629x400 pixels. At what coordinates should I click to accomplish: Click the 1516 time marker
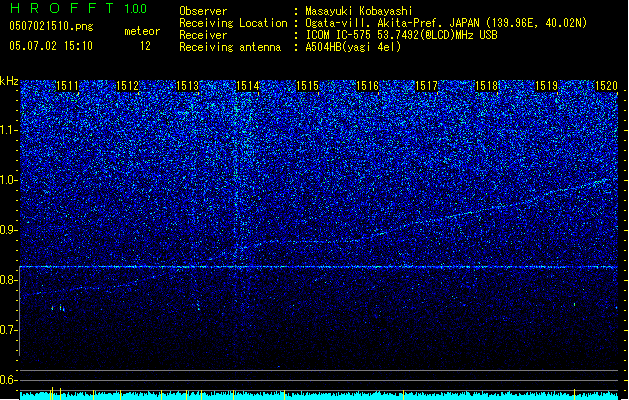[367, 86]
